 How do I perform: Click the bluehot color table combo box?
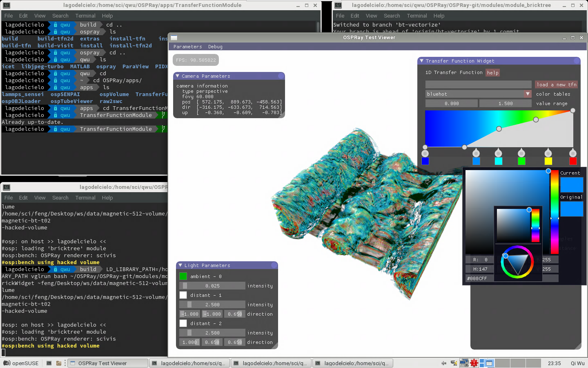point(479,94)
